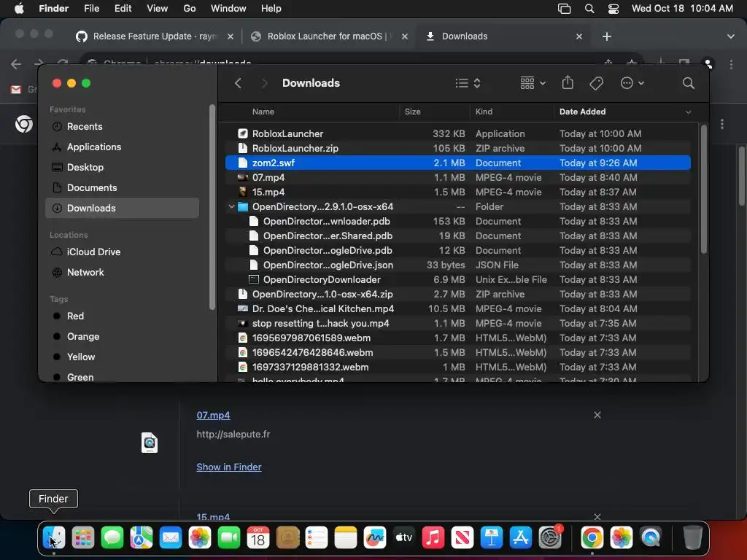Image resolution: width=747 pixels, height=560 pixels.
Task: Open News app in the Dock
Action: click(x=462, y=537)
